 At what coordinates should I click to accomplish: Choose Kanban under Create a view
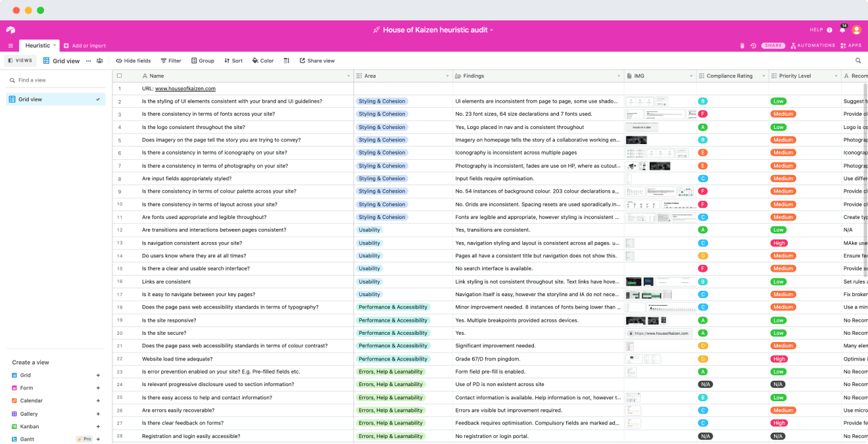29,426
